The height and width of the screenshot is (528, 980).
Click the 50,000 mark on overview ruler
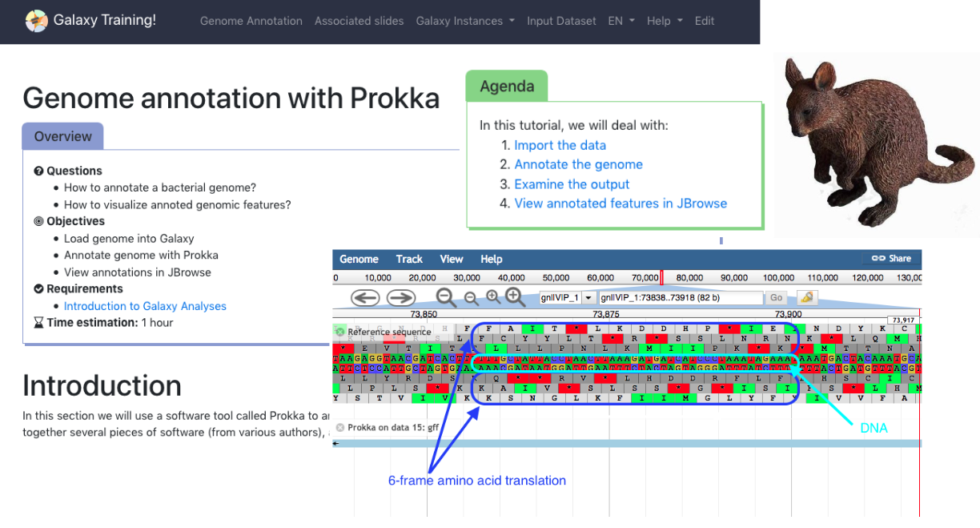click(x=555, y=278)
